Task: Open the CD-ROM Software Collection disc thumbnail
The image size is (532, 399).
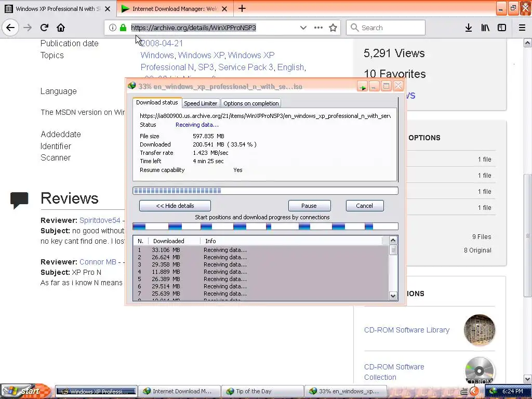Action: (x=479, y=370)
